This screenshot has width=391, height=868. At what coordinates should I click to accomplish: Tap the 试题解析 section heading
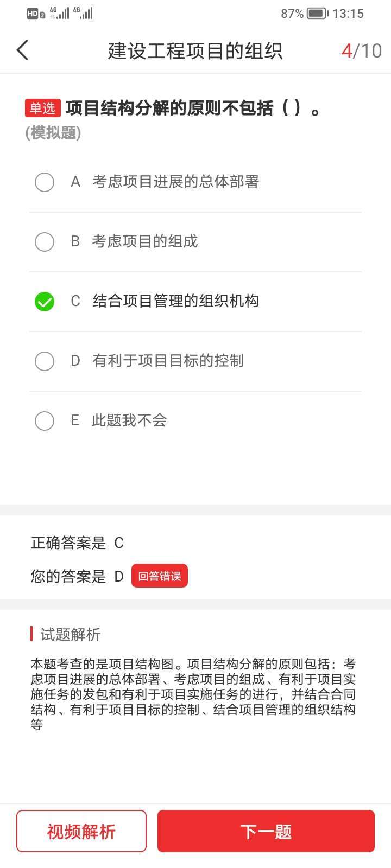pyautogui.click(x=71, y=634)
